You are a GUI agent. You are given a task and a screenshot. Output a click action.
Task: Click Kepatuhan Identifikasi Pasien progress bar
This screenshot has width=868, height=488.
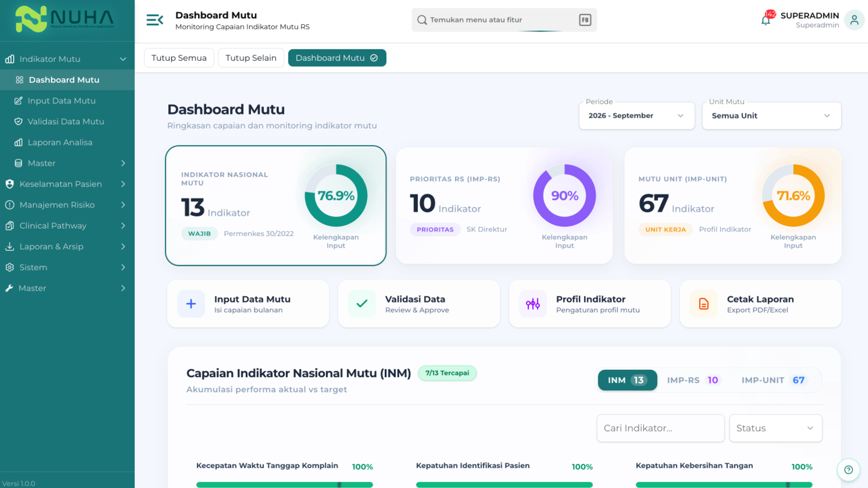point(505,485)
